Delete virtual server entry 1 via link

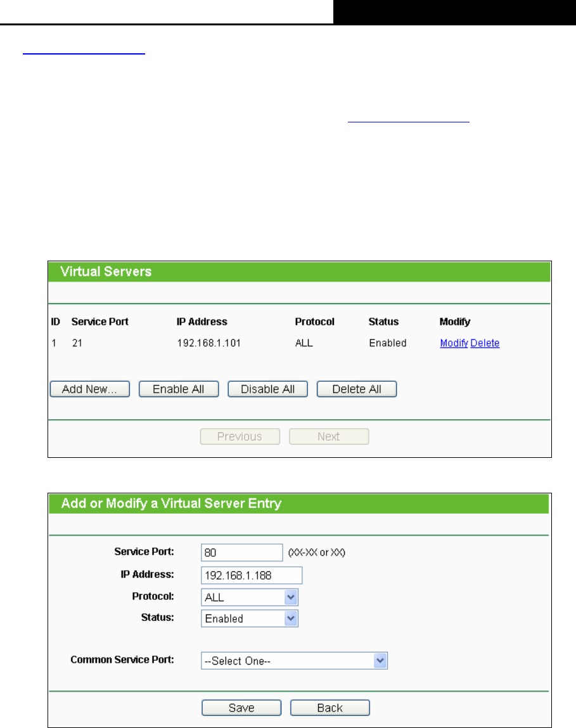[485, 343]
